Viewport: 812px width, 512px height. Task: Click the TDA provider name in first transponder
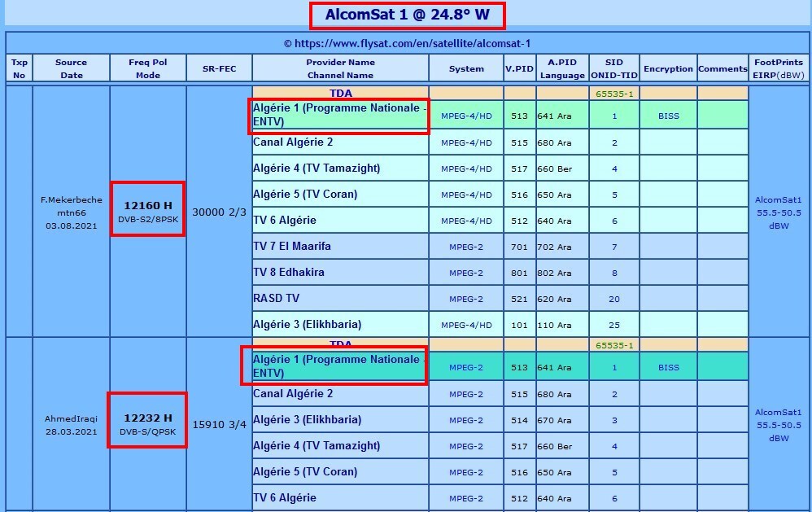point(340,94)
